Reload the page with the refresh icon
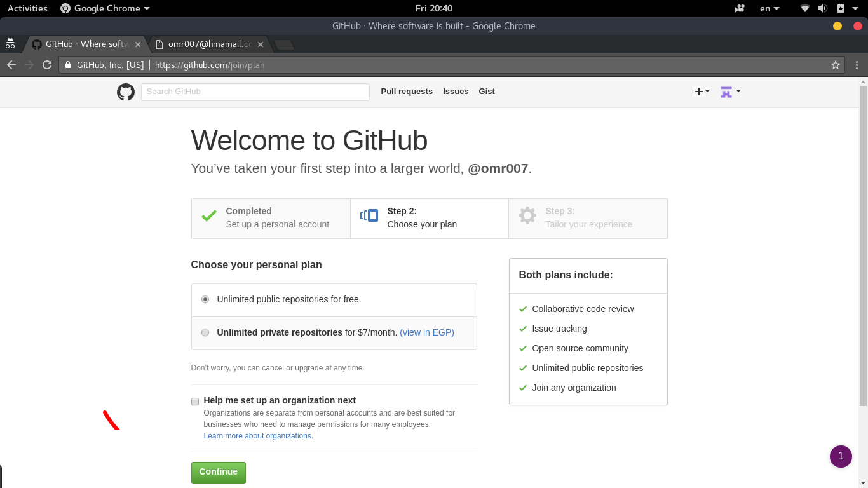This screenshot has height=488, width=868. 46,65
